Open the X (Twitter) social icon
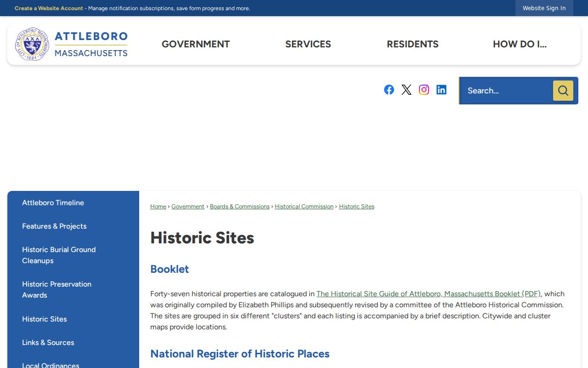Viewport: 588px width, 368px height. tap(407, 90)
